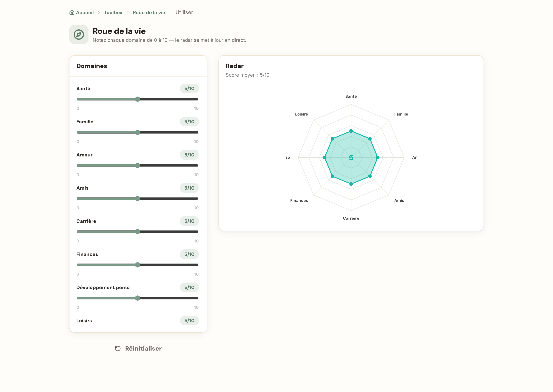
Task: Click the Santé label on the radar
Action: [351, 96]
